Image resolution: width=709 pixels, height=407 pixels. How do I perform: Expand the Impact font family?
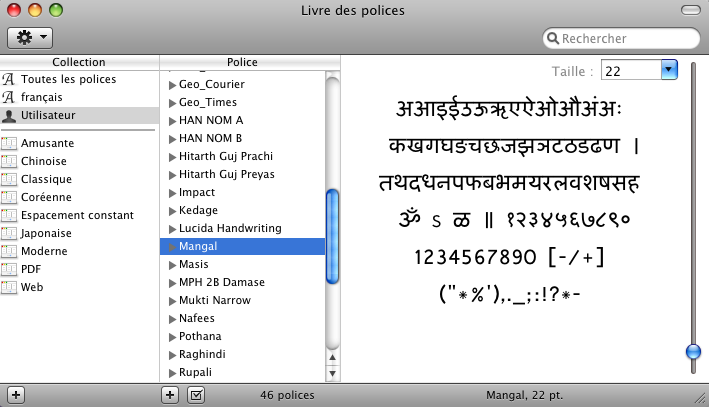[x=173, y=192]
